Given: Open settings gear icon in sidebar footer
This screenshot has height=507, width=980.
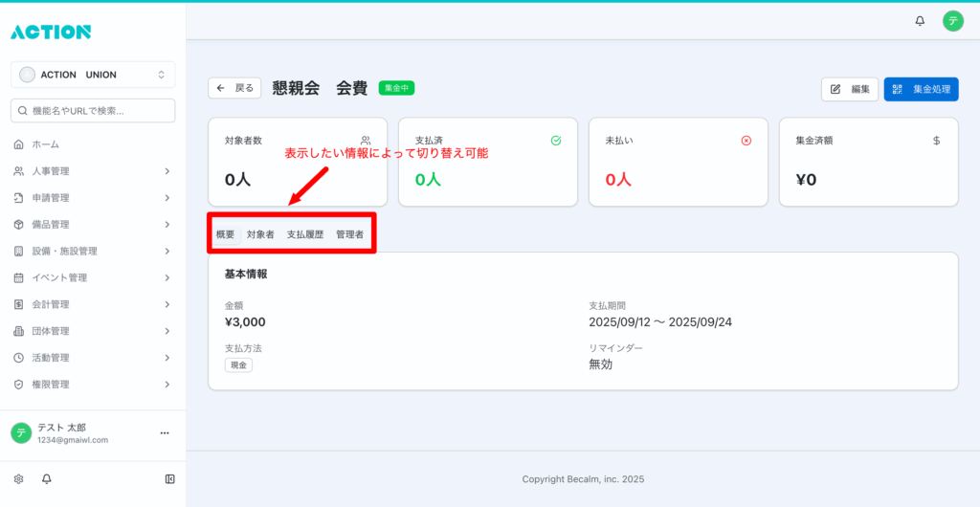Looking at the screenshot, I should (x=18, y=478).
